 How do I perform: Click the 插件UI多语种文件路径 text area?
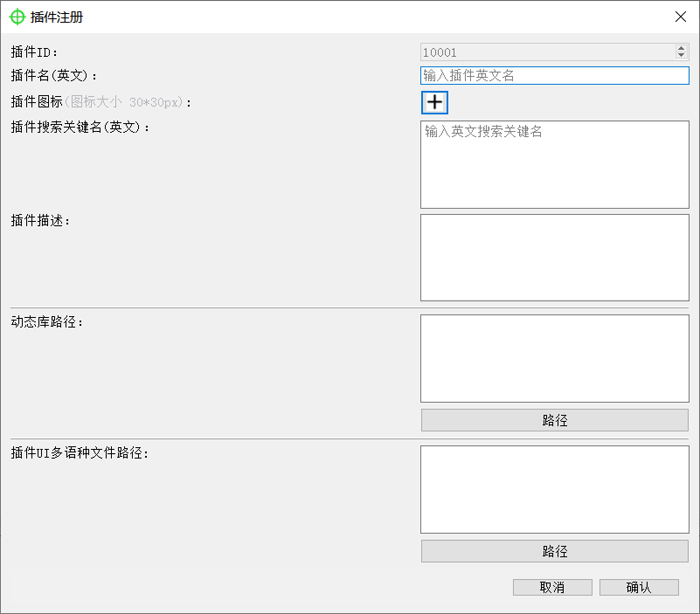click(x=555, y=489)
